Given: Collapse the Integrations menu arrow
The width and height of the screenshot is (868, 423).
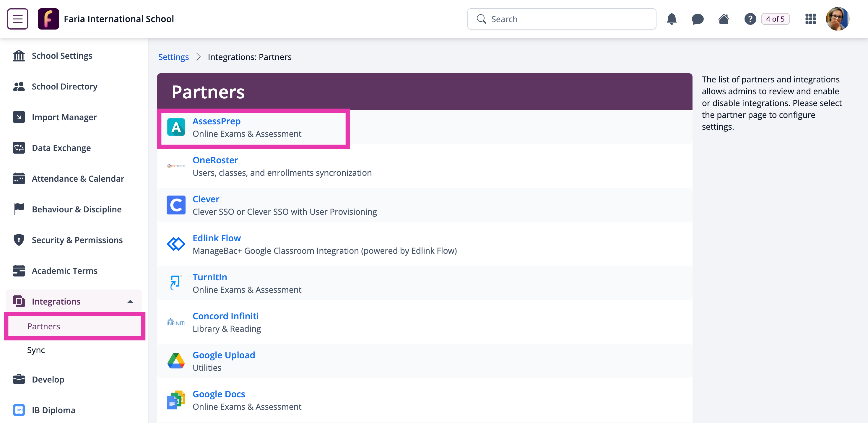Looking at the screenshot, I should (x=130, y=301).
